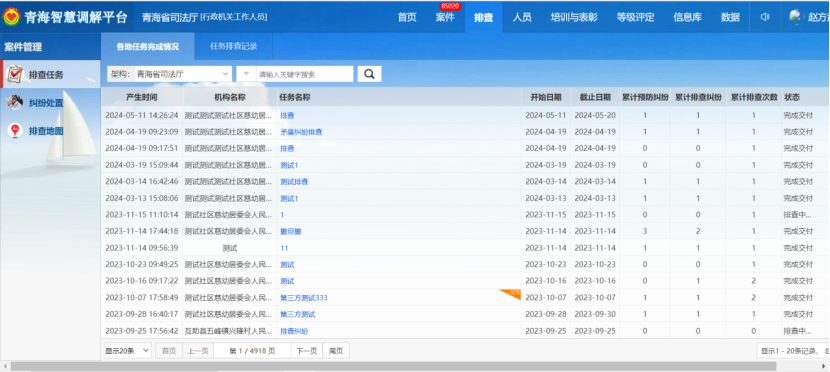
Task: Click the magnifier search button
Action: (x=369, y=74)
